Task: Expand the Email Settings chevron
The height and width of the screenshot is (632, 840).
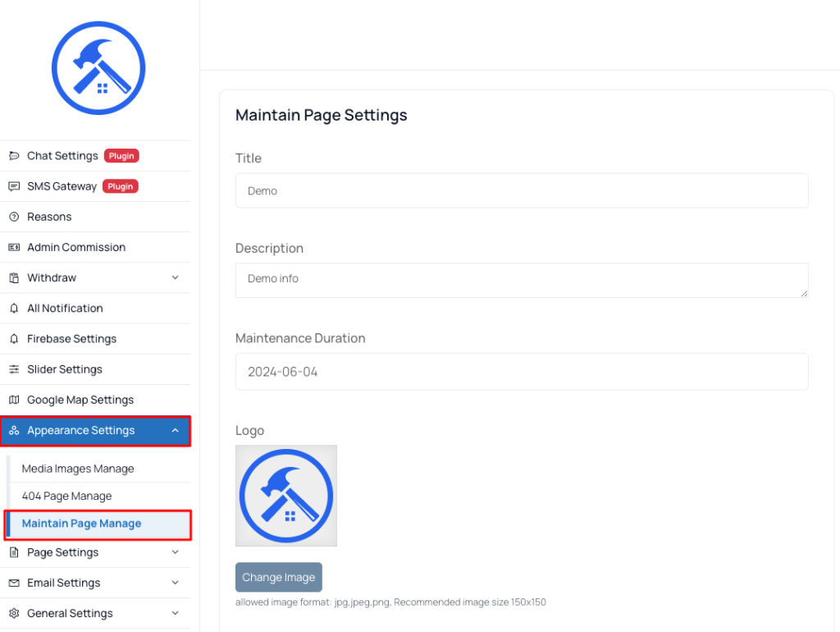Action: 176,583
